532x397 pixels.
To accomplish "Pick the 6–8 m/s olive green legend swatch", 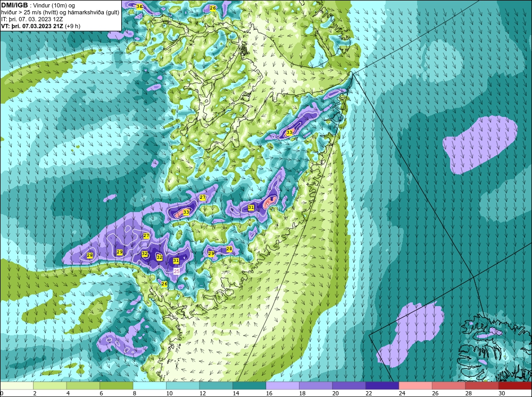I will tap(117, 386).
